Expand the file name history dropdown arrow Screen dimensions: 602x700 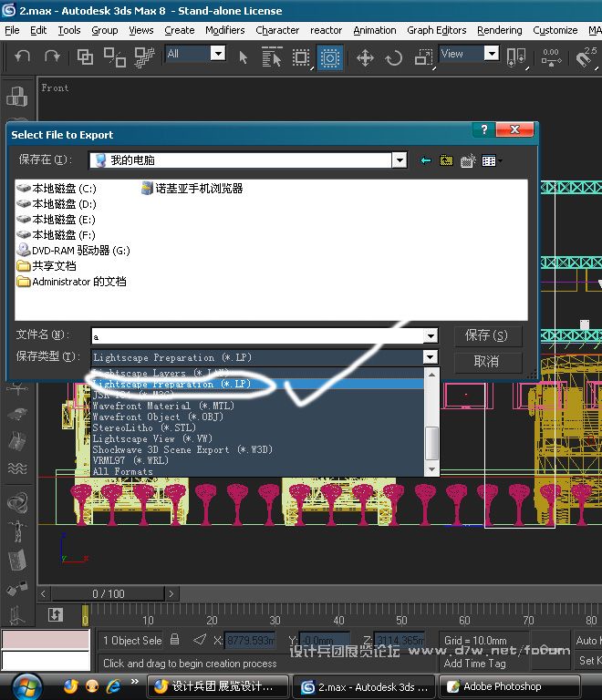(x=431, y=335)
